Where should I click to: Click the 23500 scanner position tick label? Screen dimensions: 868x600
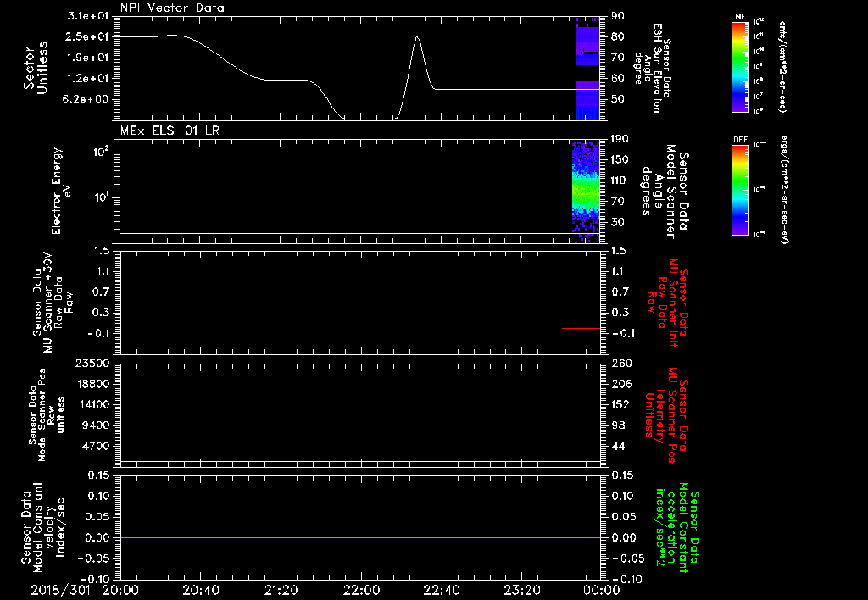92,363
